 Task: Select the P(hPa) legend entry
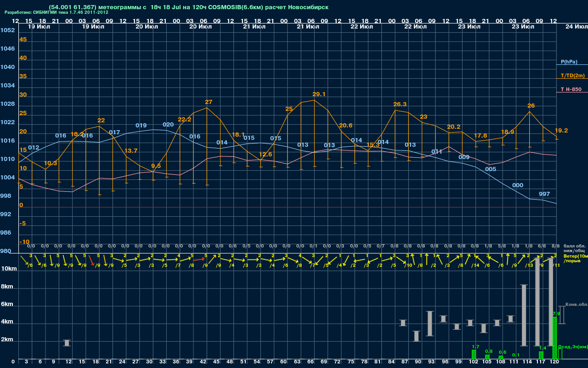pos(569,62)
